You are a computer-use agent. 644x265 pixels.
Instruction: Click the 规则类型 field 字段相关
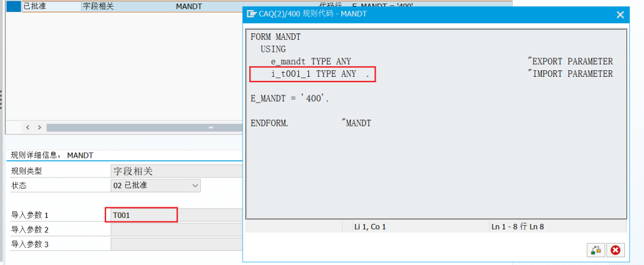pos(177,171)
